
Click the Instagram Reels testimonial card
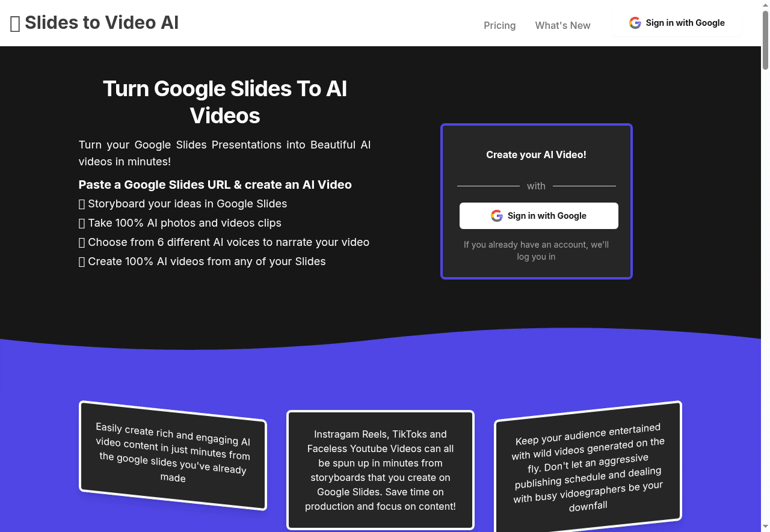[x=380, y=470]
